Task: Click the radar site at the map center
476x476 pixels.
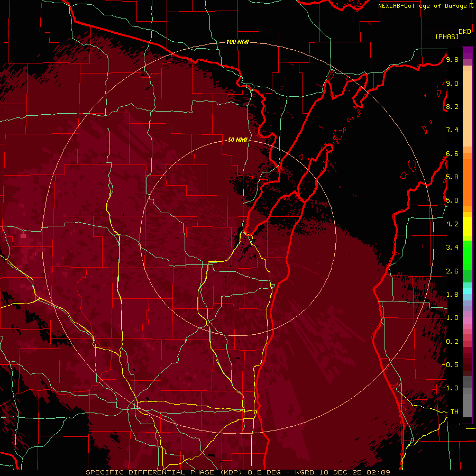Action: coord(238,237)
